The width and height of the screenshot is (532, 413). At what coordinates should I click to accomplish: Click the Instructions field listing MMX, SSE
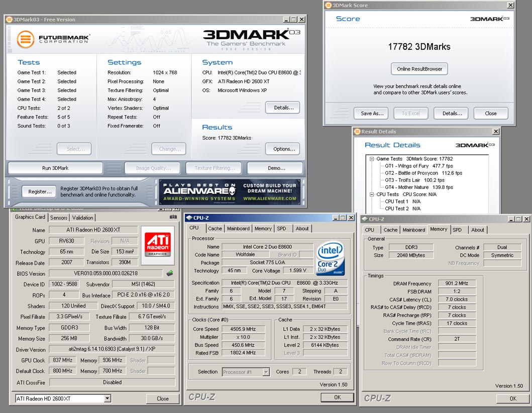[x=284, y=307]
